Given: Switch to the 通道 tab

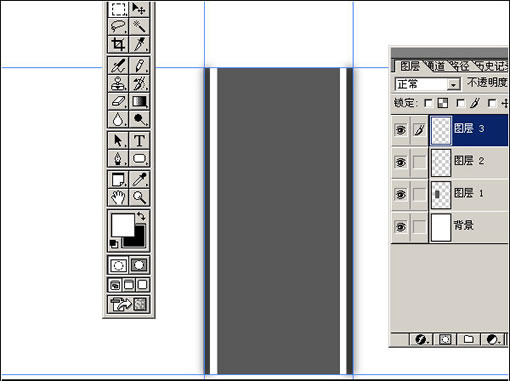Looking at the screenshot, I should tap(436, 66).
